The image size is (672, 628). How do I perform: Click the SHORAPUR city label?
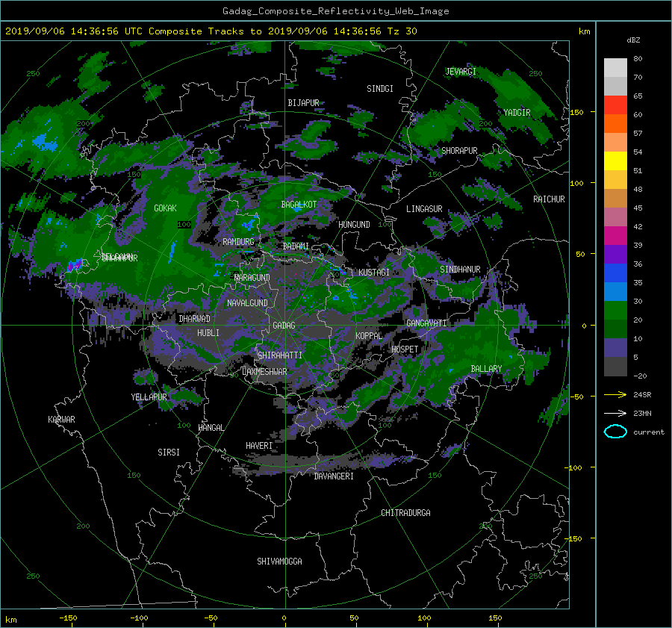point(459,151)
